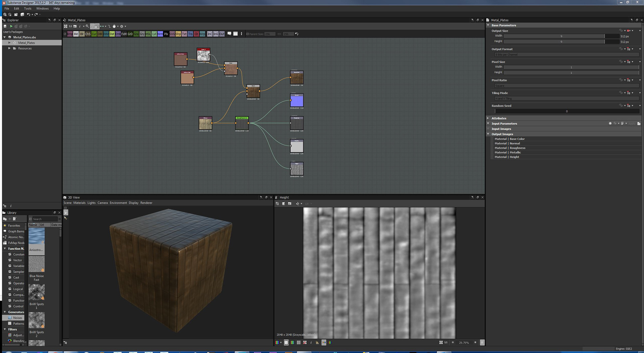Add a comment to the graph
644x353 pixels.
229,34
